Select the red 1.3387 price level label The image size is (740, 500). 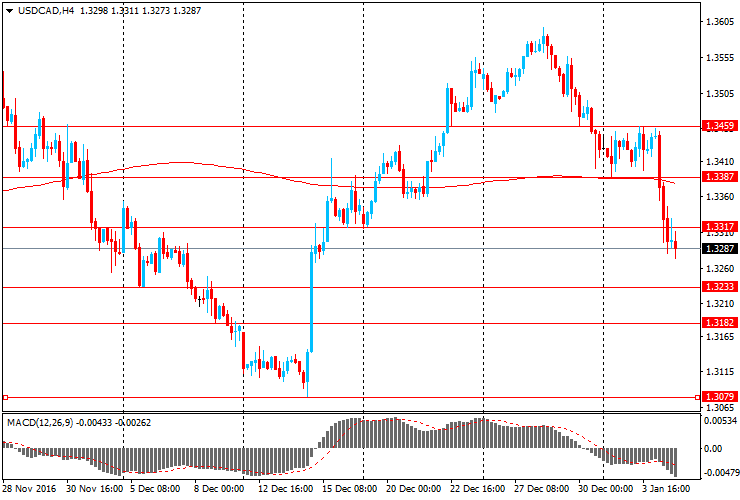point(719,177)
